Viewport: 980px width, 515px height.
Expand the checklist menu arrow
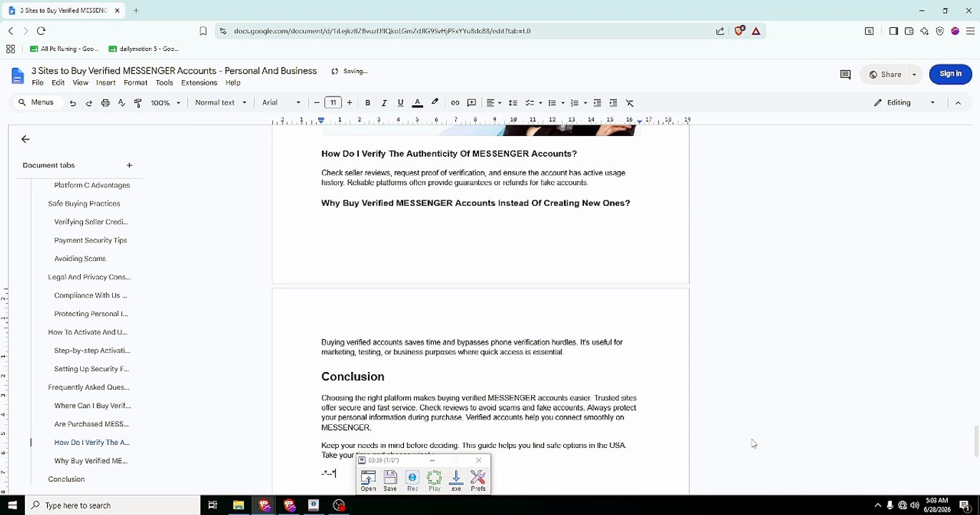pos(540,103)
